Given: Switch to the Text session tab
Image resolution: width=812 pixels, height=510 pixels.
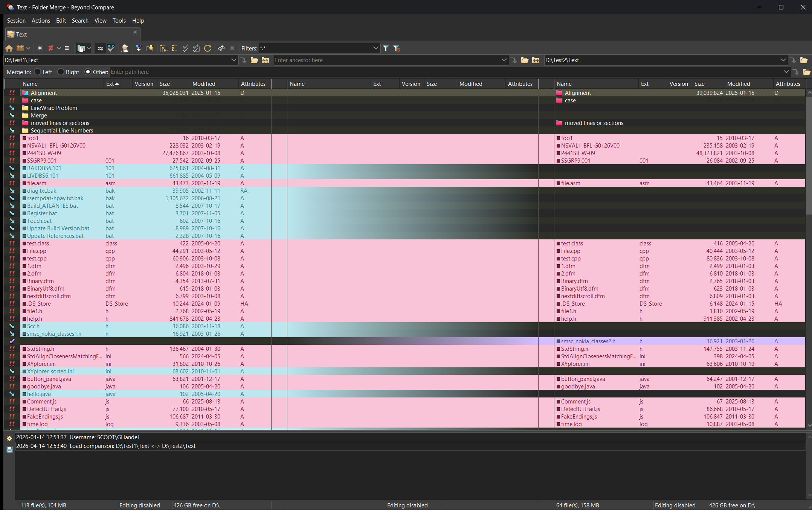Looking at the screenshot, I should pos(73,34).
